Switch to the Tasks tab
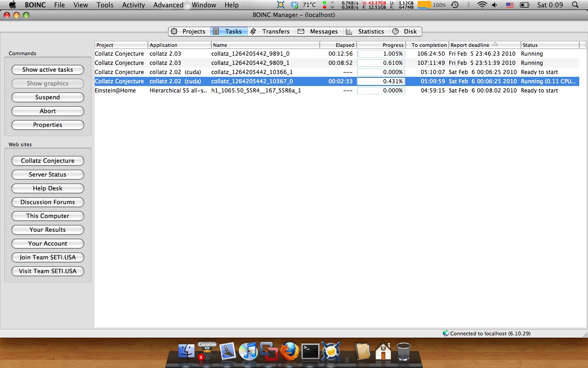The image size is (588, 368). pyautogui.click(x=229, y=31)
